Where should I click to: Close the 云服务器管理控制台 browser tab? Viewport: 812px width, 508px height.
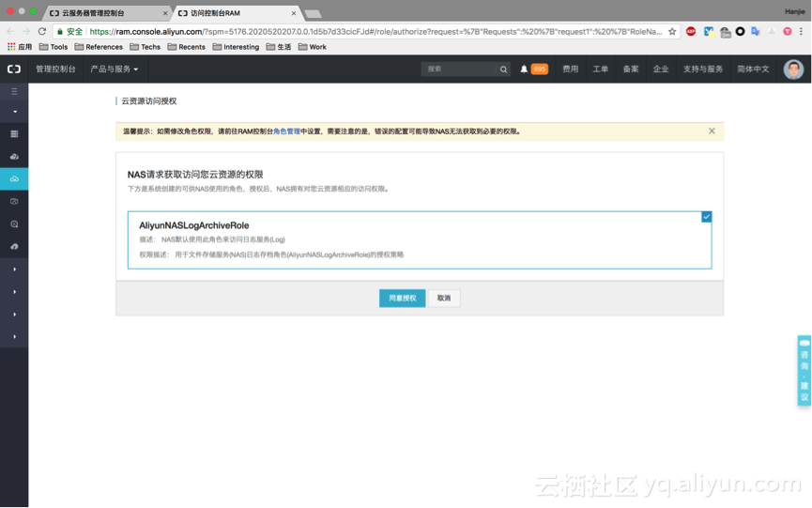(165, 13)
